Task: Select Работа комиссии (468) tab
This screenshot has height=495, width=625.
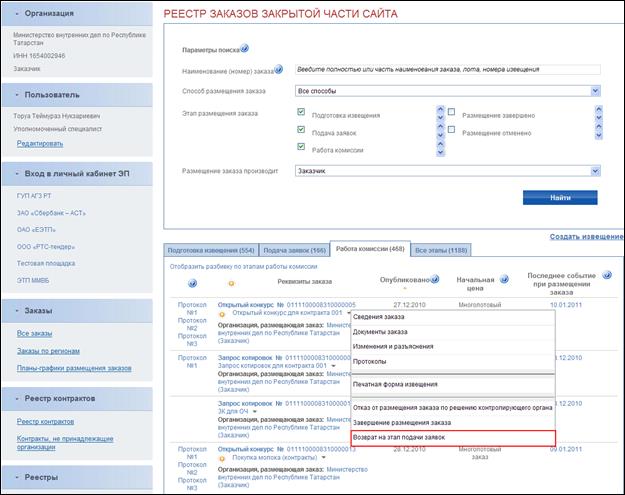Action: point(370,249)
